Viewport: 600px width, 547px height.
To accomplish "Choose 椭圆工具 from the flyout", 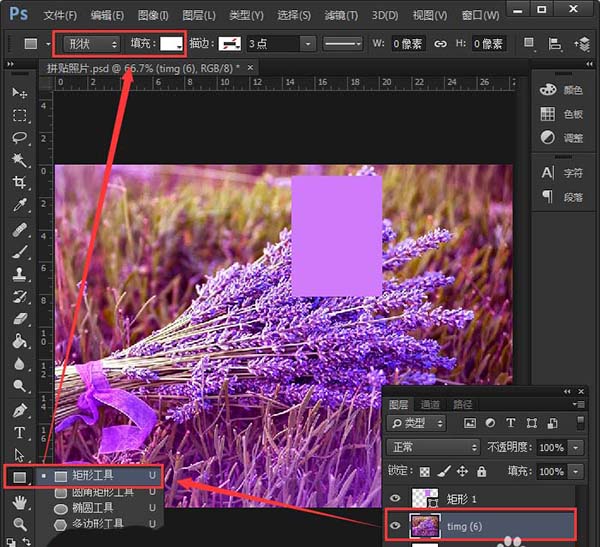I will 95,508.
